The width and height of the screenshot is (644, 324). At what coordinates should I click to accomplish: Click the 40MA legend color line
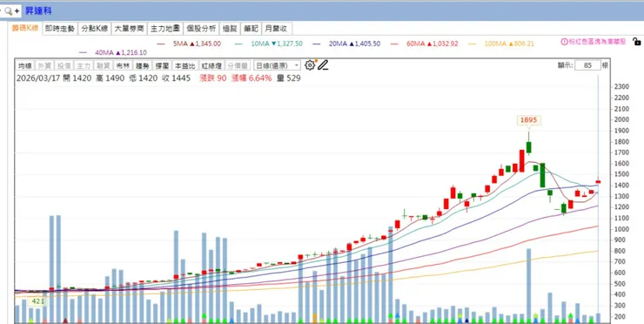click(83, 52)
